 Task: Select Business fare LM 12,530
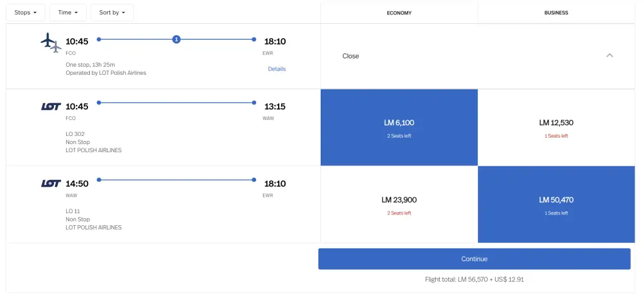click(556, 127)
